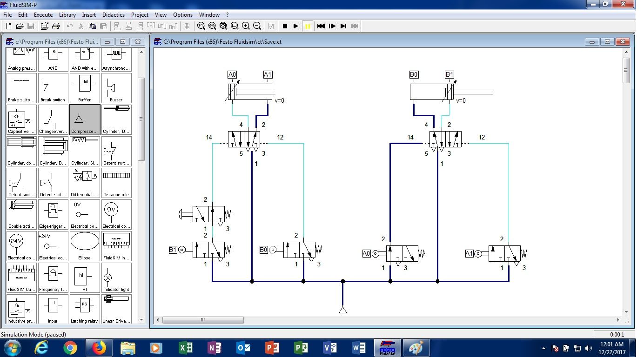Select the Latching relay component

pyautogui.click(x=84, y=308)
